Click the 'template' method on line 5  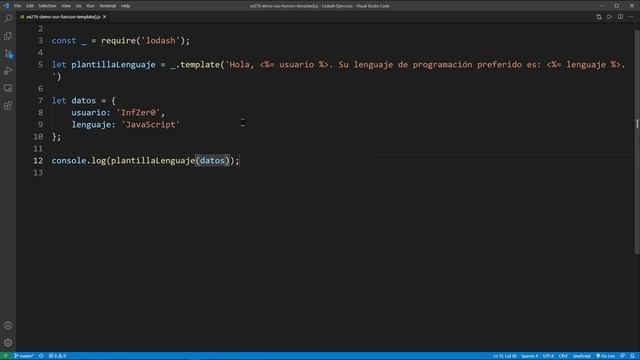200,64
